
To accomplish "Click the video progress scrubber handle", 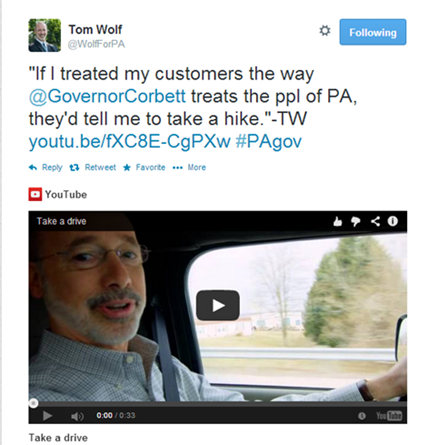I will (33, 403).
